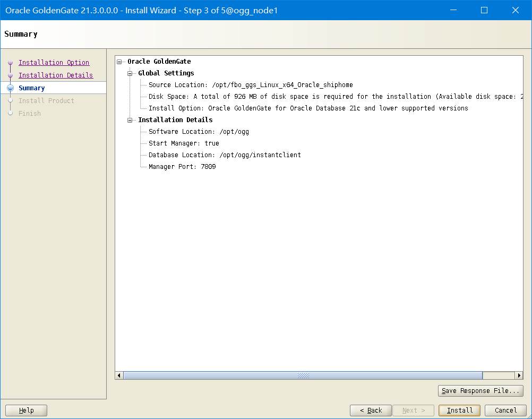Go to the Installation Details step
Image resolution: width=532 pixels, height=419 pixels.
(x=56, y=75)
